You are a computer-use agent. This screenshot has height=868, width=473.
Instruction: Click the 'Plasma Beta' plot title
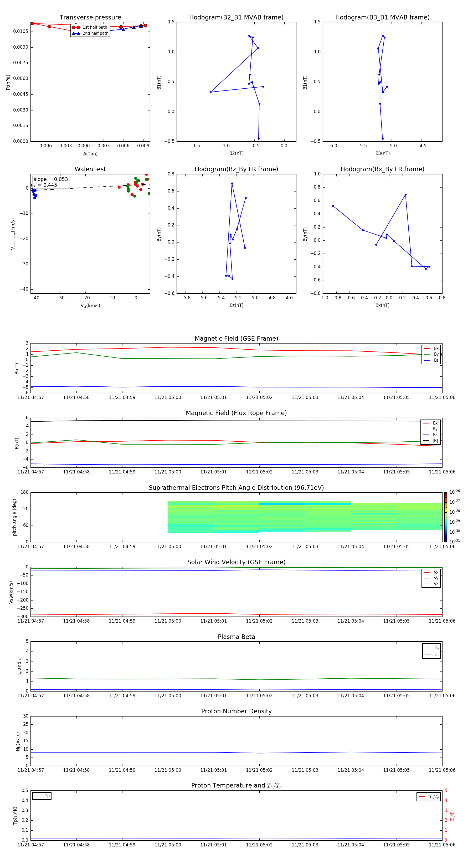click(236, 637)
